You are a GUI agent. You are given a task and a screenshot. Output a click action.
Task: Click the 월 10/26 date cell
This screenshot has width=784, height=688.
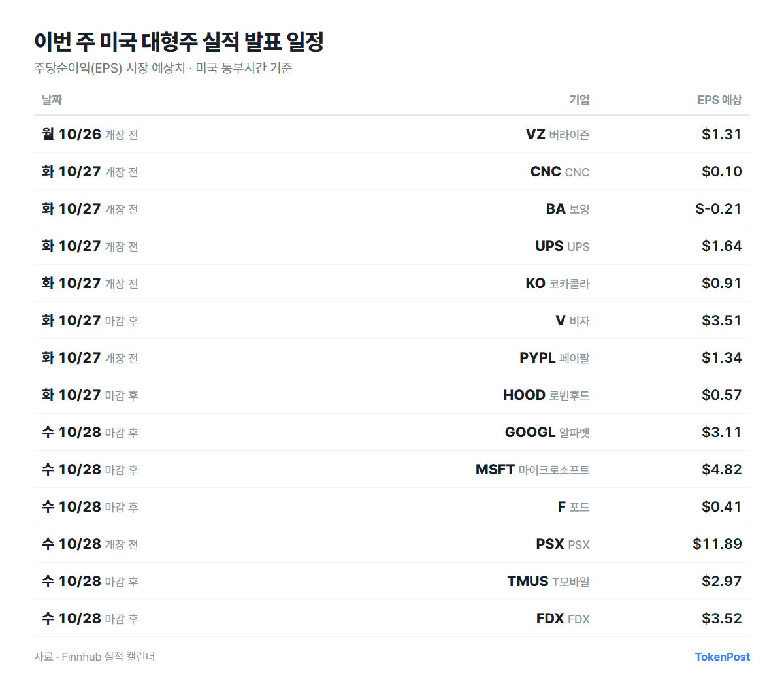tap(90, 134)
